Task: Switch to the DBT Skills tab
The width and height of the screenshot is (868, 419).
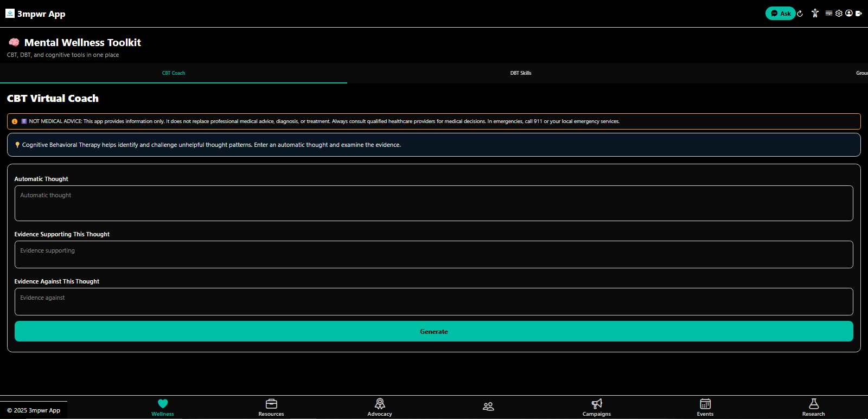Action: pyautogui.click(x=521, y=73)
